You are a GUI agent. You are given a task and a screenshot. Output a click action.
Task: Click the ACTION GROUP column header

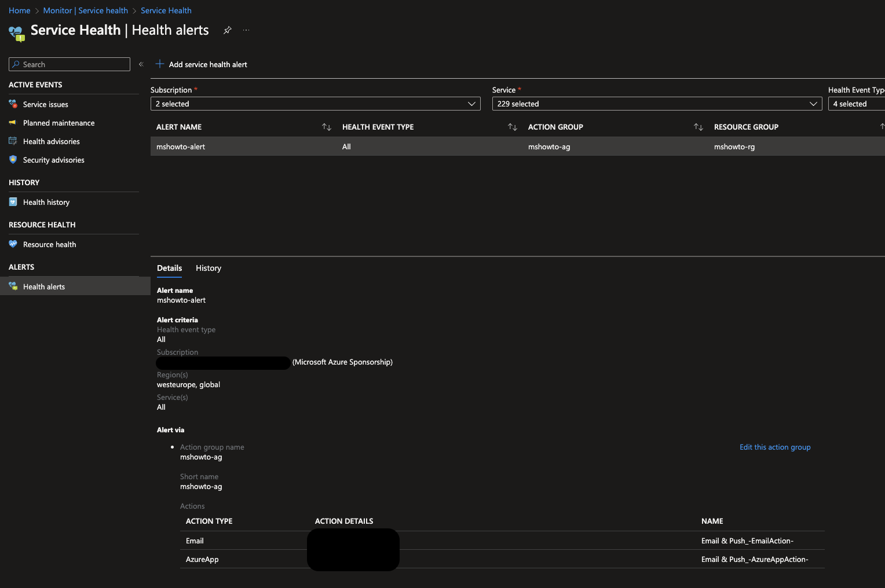555,127
